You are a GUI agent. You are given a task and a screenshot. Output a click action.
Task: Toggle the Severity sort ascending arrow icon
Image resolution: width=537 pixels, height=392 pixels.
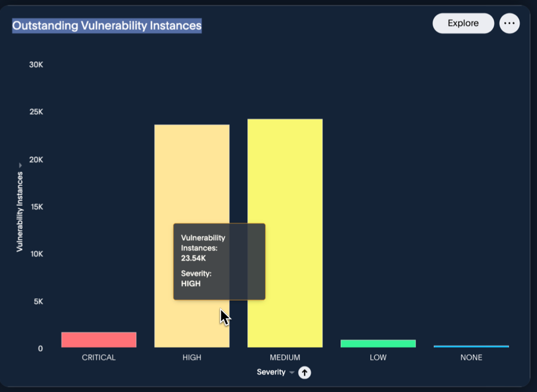pyautogui.click(x=305, y=373)
